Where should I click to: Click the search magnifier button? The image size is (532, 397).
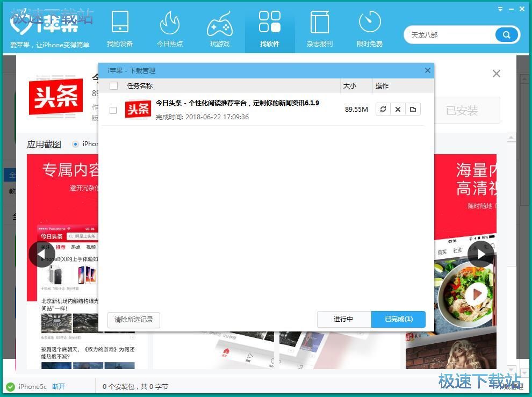point(507,35)
